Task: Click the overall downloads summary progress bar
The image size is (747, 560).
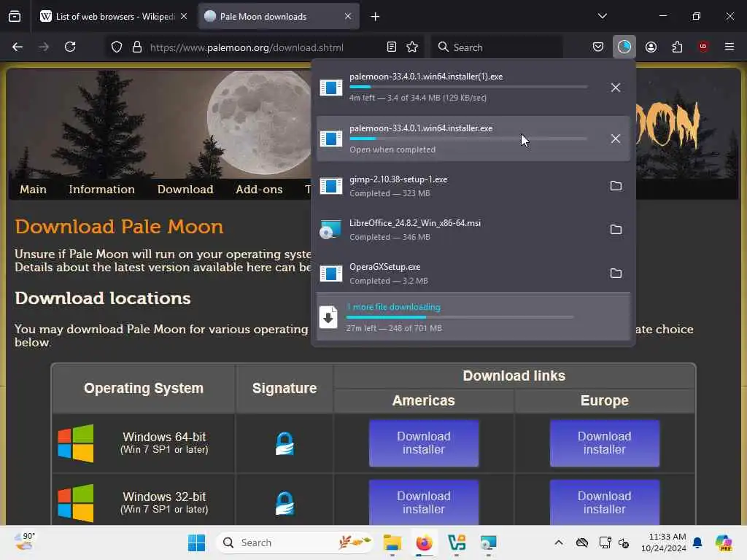Action: point(460,317)
